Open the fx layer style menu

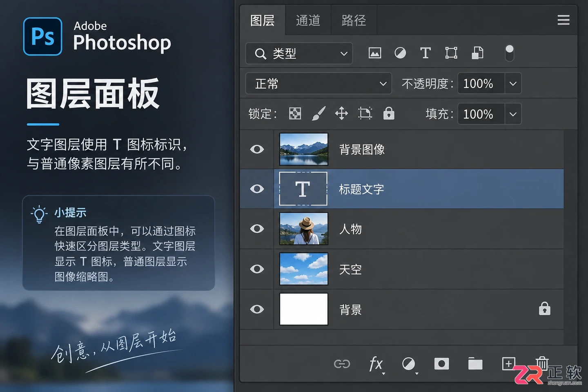click(376, 364)
